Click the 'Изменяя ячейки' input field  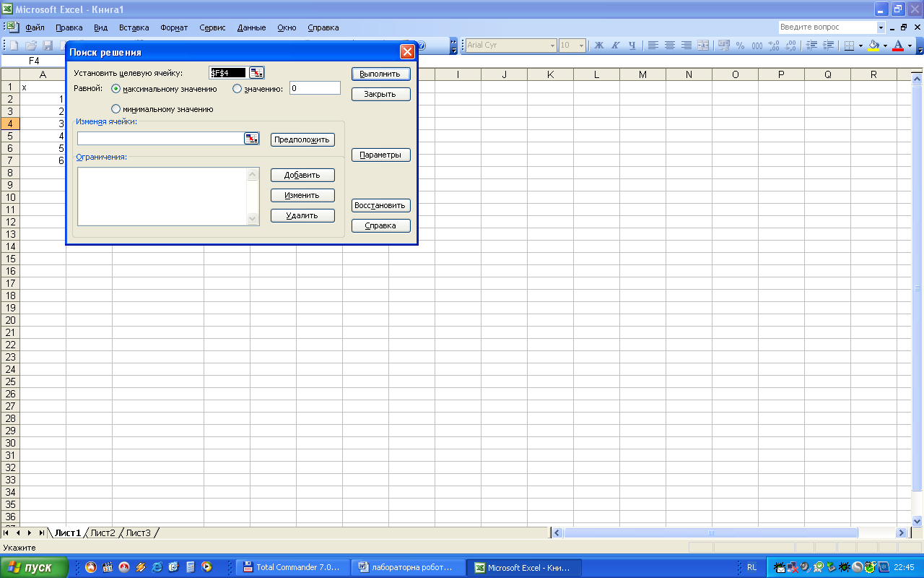coord(160,138)
